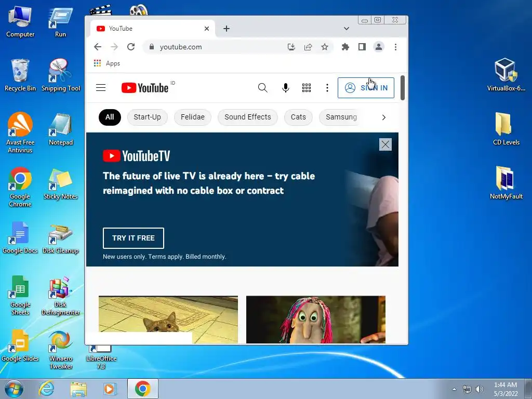Screen dimensions: 532x399
Task: Reload the YouTube page
Action: (x=131, y=47)
